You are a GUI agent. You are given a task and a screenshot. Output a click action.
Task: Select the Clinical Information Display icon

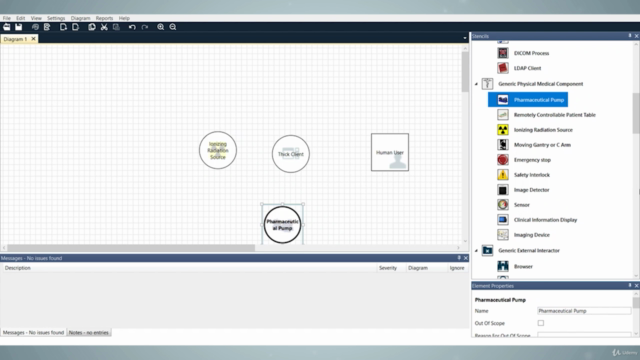click(503, 220)
